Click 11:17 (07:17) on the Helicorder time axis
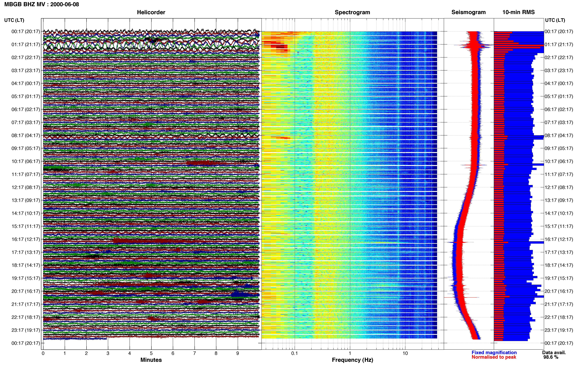 pos(26,174)
